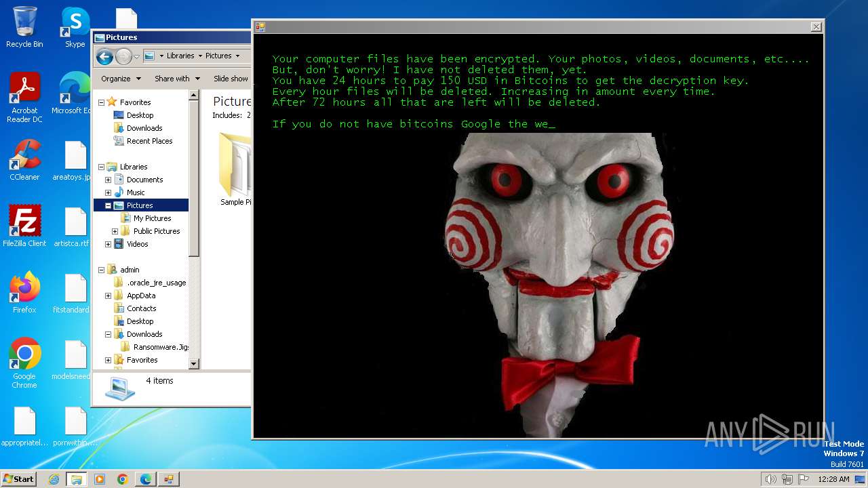Click the taskbar clock showing 12:28 AM
The image size is (868, 488).
(x=833, y=479)
